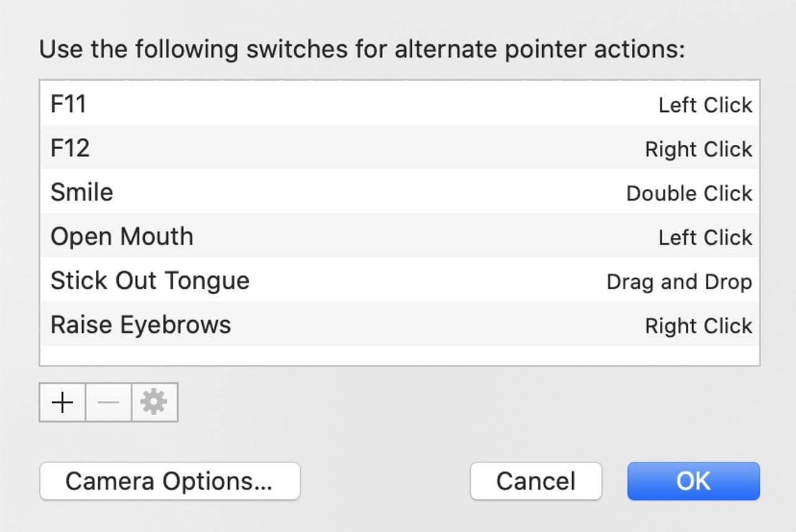Click the Left Click action beside F11
Image resolution: width=796 pixels, height=532 pixels.
pos(705,105)
